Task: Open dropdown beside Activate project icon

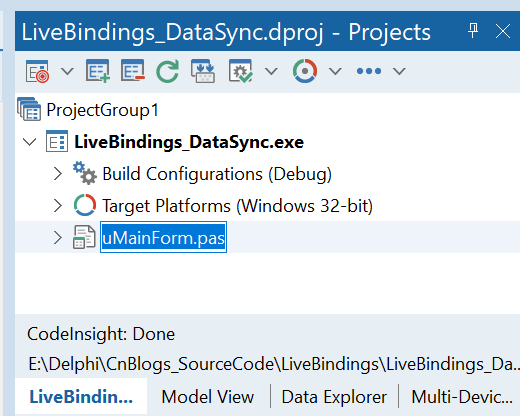Action: 67,71
